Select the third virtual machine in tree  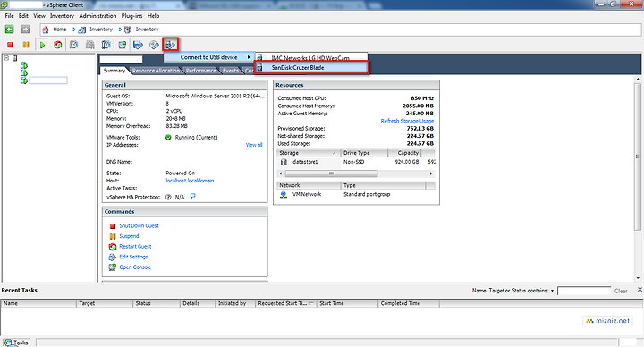coord(24,80)
